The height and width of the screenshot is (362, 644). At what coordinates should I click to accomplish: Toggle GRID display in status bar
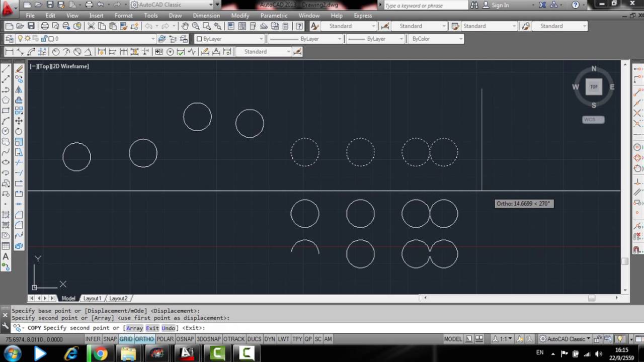click(x=126, y=339)
